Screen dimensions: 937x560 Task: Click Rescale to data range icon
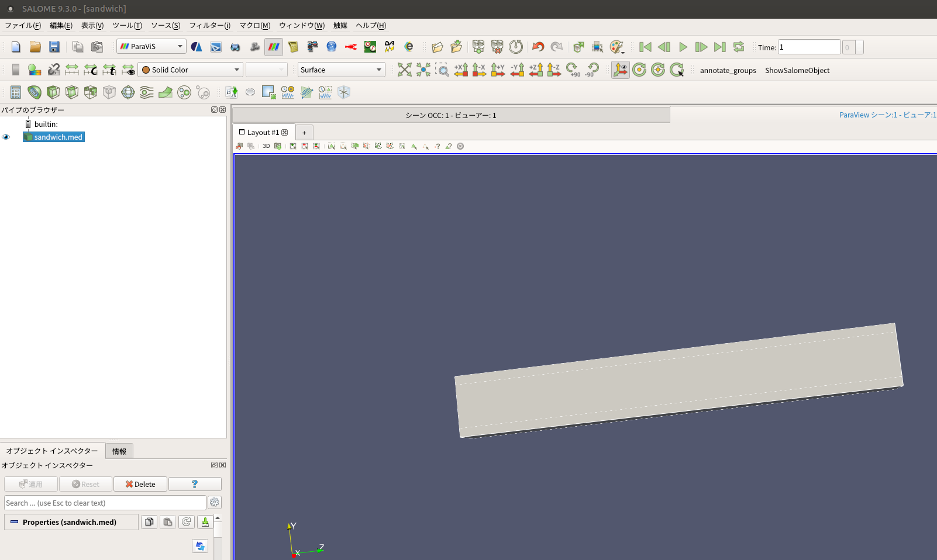click(x=72, y=70)
